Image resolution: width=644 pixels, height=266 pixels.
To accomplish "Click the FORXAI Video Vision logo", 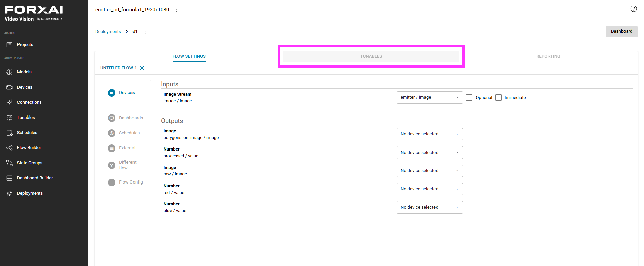I will click(34, 13).
